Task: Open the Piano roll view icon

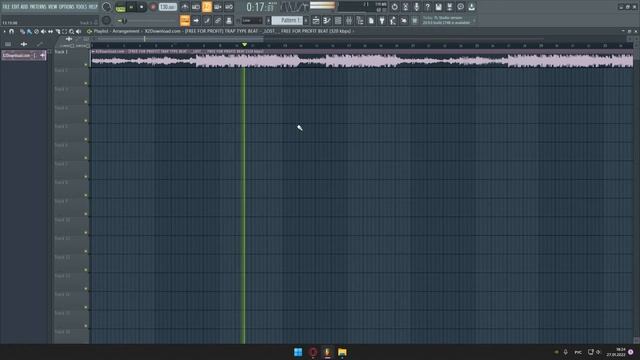Action: tap(327, 20)
